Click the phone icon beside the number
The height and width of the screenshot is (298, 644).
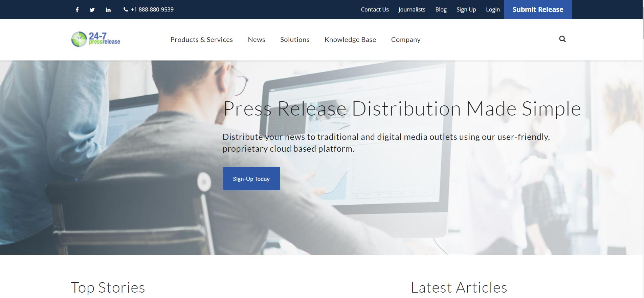(126, 9)
